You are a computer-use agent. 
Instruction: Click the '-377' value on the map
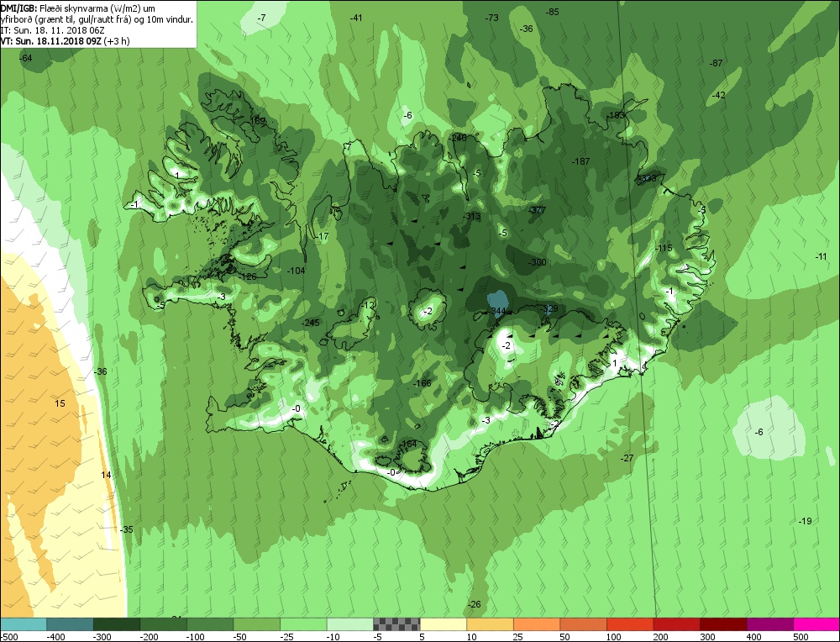tap(537, 210)
